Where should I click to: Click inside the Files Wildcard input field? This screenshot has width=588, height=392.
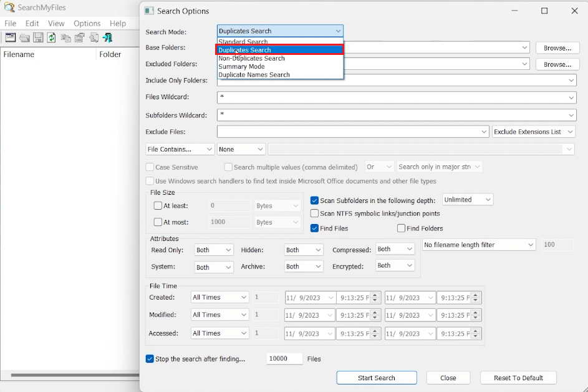pyautogui.click(x=374, y=97)
